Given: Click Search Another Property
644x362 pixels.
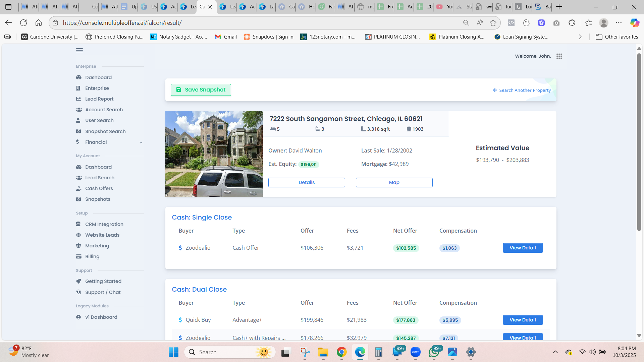Looking at the screenshot, I should pyautogui.click(x=522, y=90).
